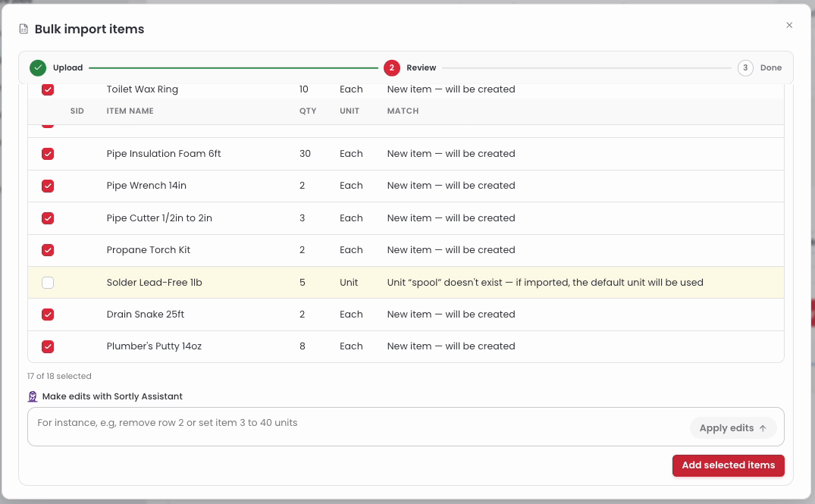Click Add selected items button

pos(729,465)
